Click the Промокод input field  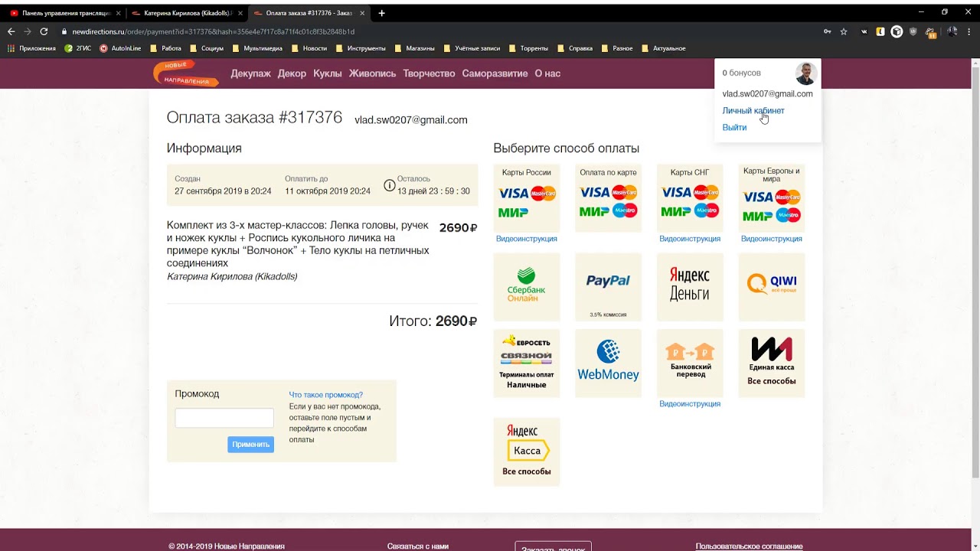point(224,418)
